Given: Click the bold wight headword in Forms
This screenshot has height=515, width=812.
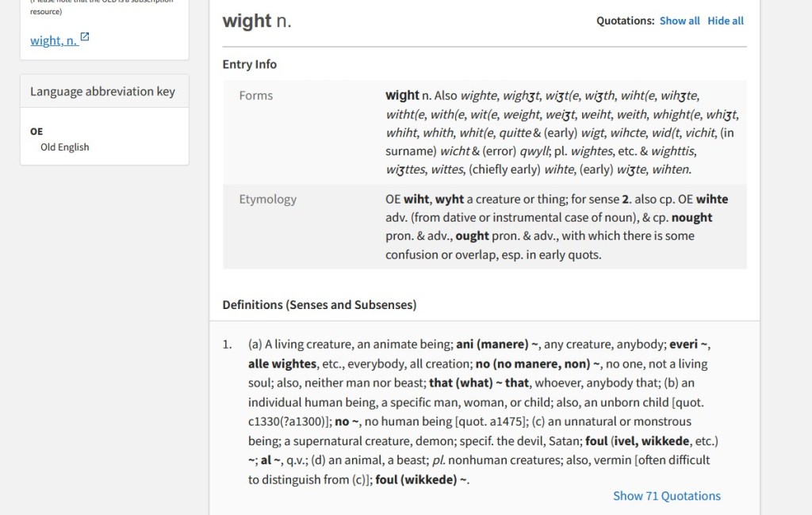Looking at the screenshot, I should pos(402,95).
